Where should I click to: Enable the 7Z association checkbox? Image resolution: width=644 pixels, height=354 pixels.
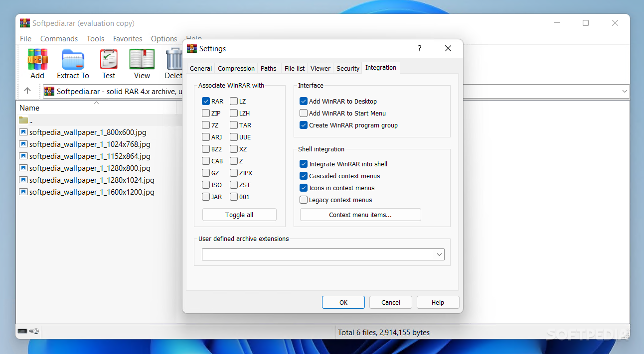206,125
